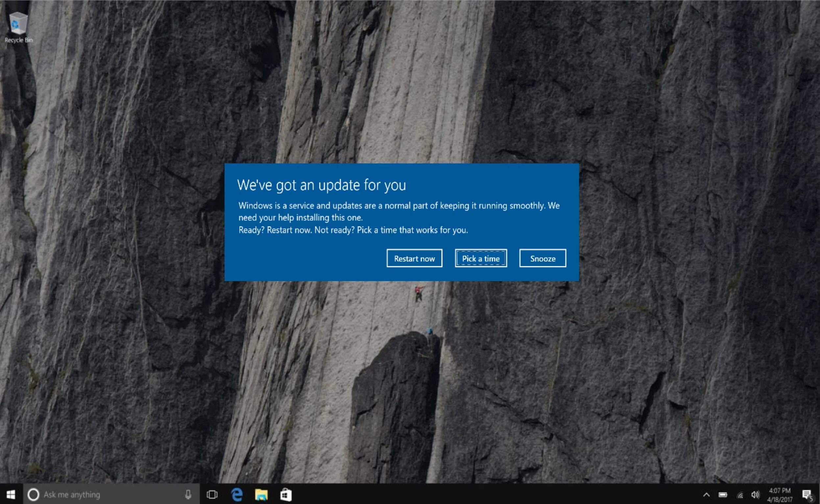
Task: Click Restart now in update dialog
Action: point(414,258)
